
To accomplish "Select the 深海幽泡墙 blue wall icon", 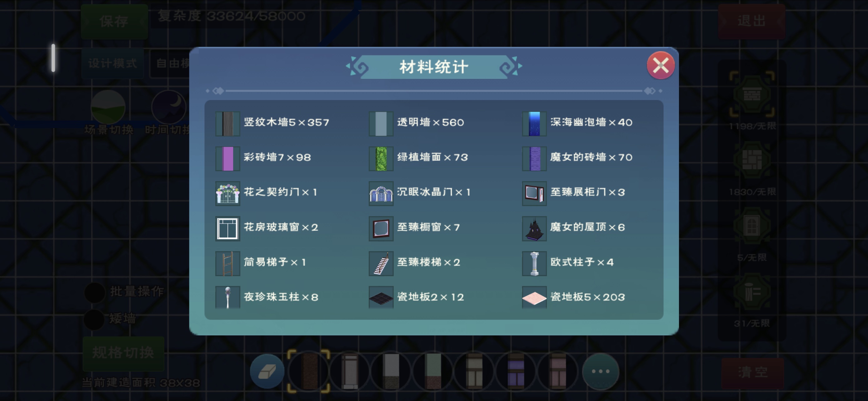I will coord(534,124).
